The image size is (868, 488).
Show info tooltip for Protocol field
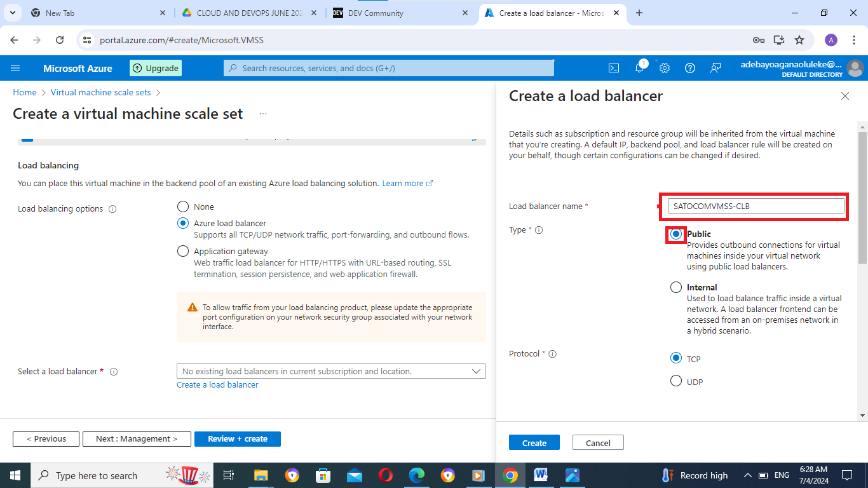point(552,354)
